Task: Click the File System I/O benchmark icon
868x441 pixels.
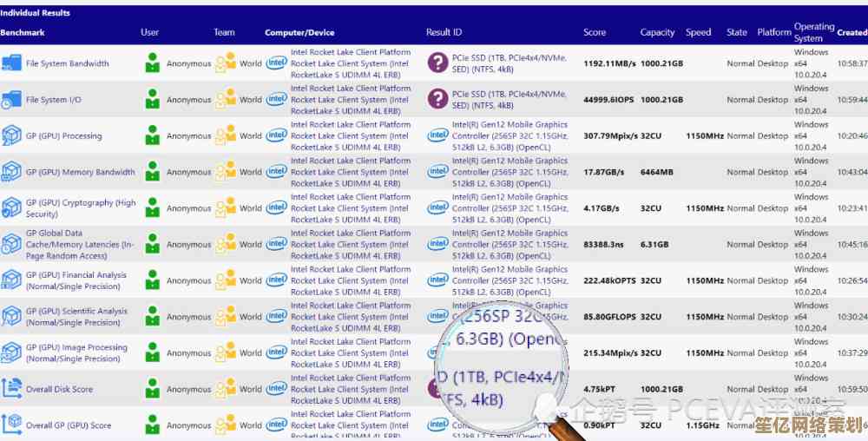Action: [11, 100]
